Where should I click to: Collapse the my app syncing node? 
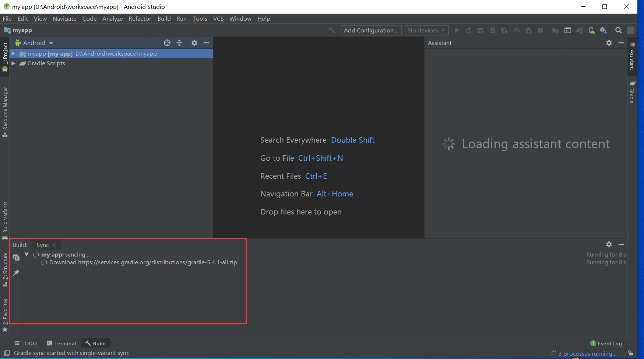tap(27, 255)
